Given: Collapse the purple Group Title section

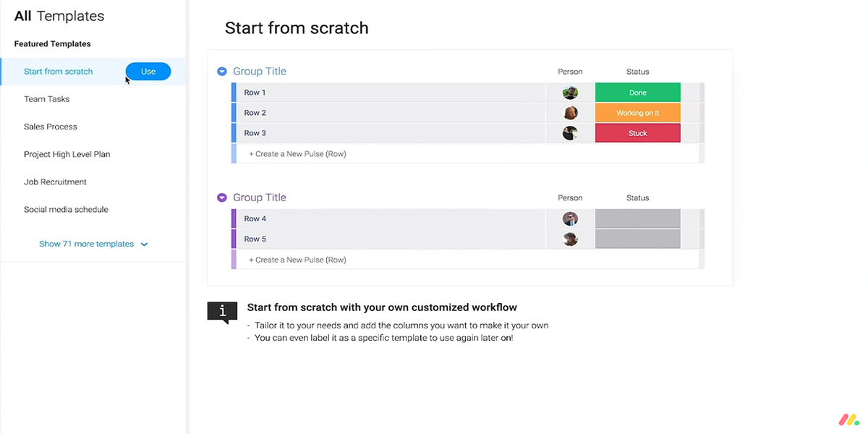Looking at the screenshot, I should [222, 197].
